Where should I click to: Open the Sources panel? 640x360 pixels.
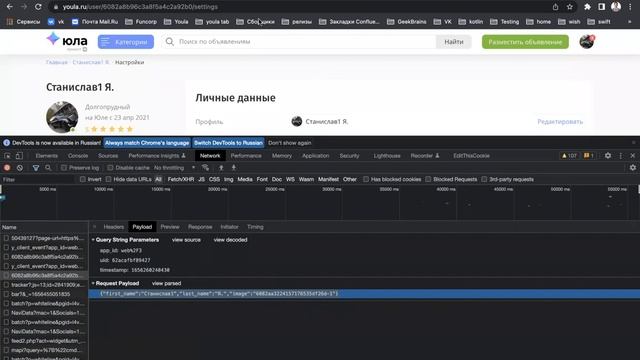pos(108,156)
